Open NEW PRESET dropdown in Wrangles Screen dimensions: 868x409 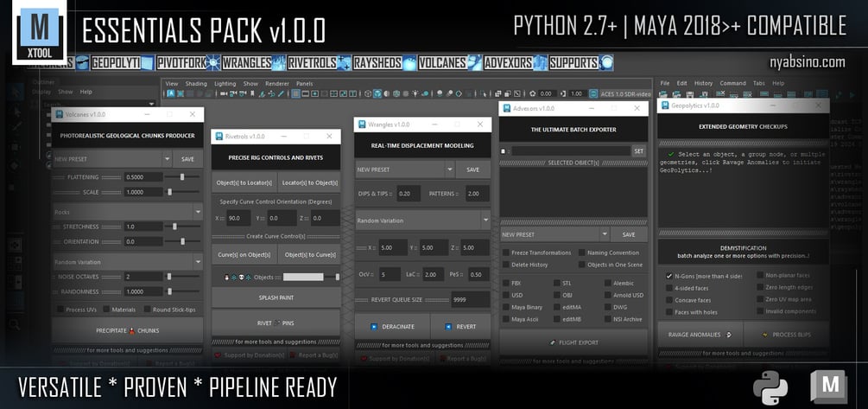405,169
